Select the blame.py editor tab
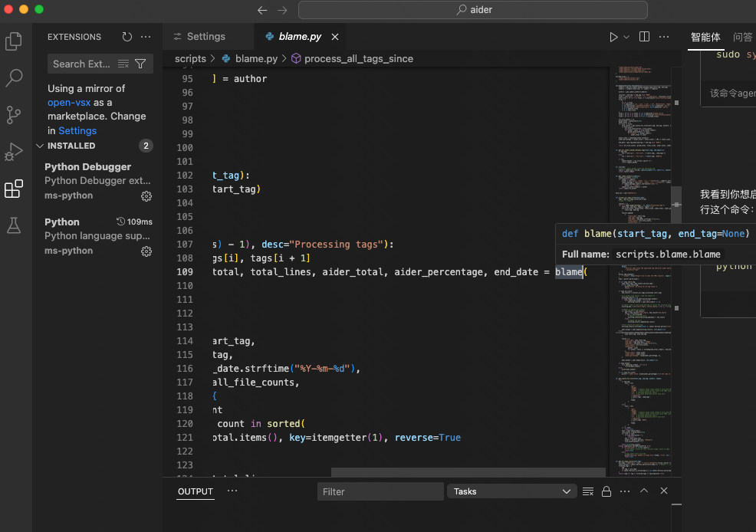The height and width of the screenshot is (532, 756). pyautogui.click(x=300, y=37)
